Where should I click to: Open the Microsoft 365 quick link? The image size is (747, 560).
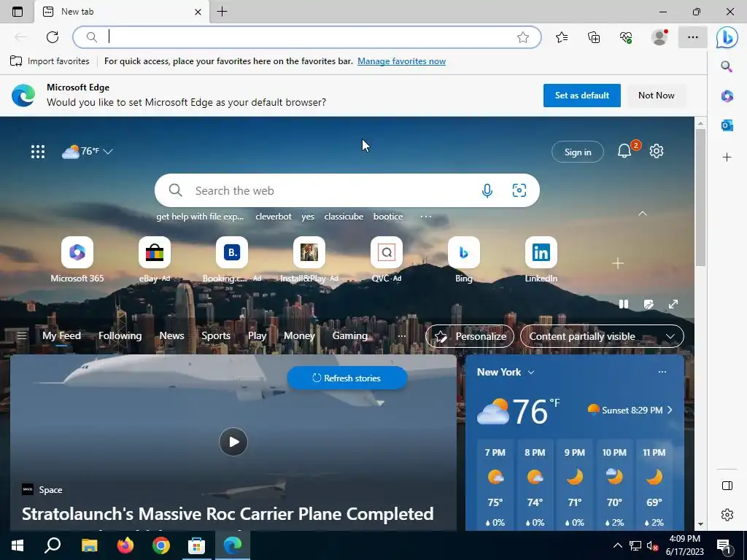coord(77,260)
